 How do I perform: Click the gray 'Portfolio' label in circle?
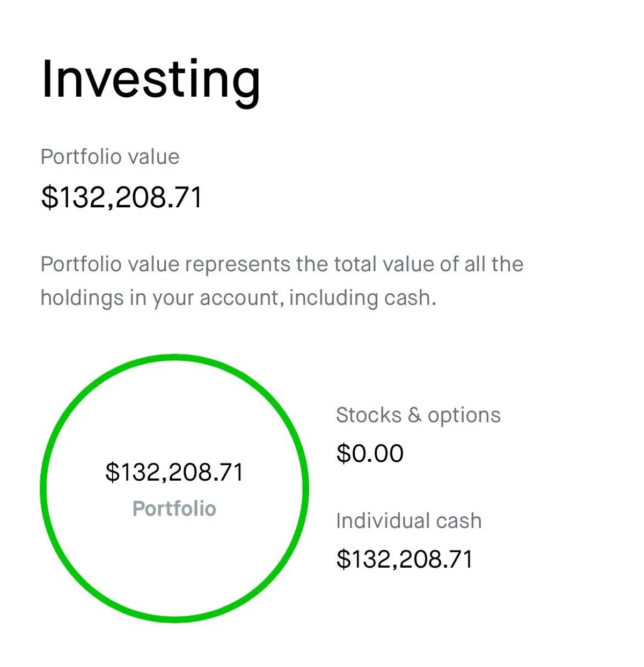pos(174,509)
